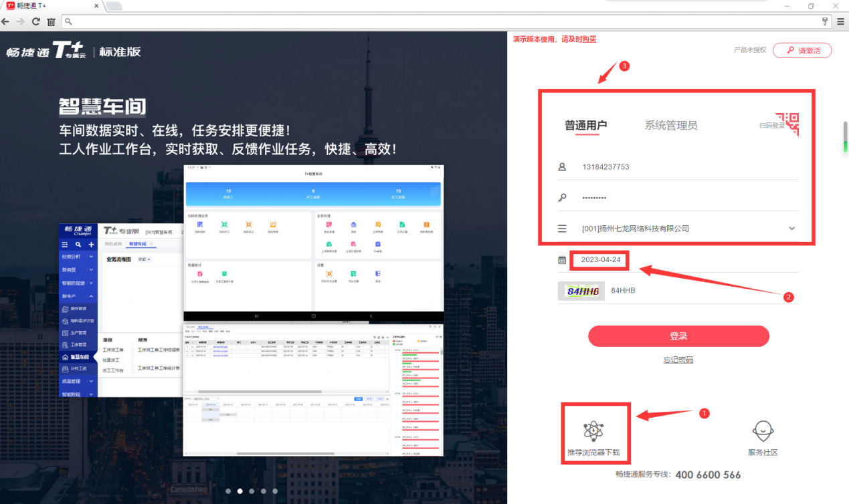The height and width of the screenshot is (504, 849).
Task: Click the key icon in the address bar
Action: tap(826, 21)
